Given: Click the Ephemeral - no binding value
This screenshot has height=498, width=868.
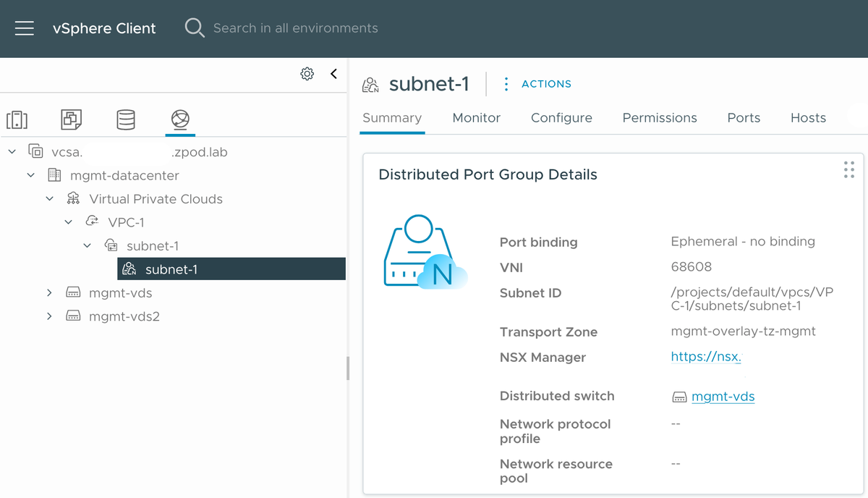Looking at the screenshot, I should [743, 242].
